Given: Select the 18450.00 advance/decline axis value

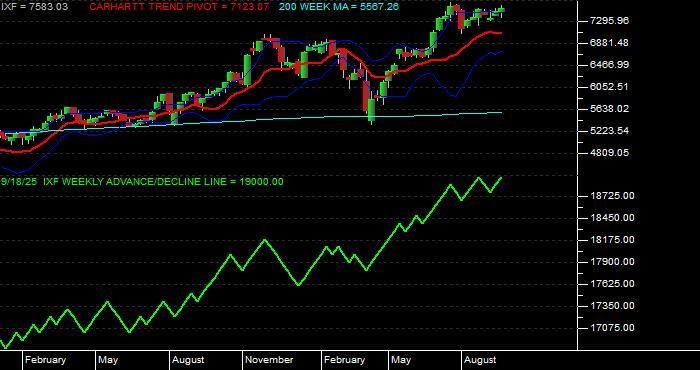Looking at the screenshot, I should point(612,218).
